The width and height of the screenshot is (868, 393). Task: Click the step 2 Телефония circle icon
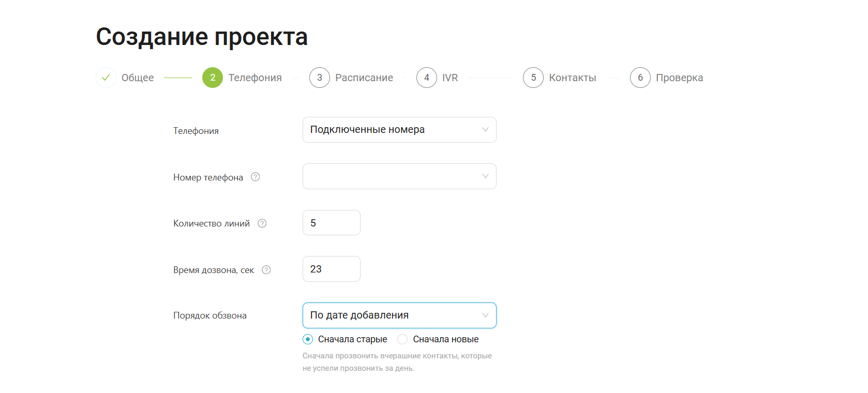(213, 78)
